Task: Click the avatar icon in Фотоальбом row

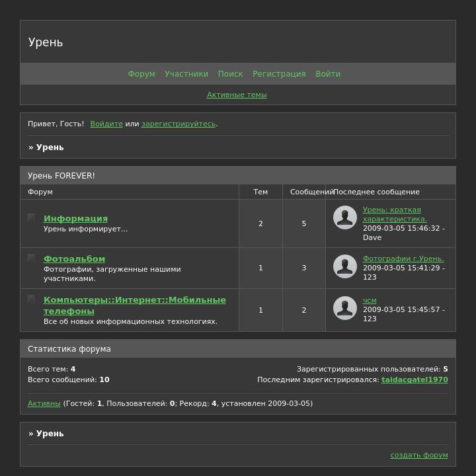Action: tap(345, 266)
